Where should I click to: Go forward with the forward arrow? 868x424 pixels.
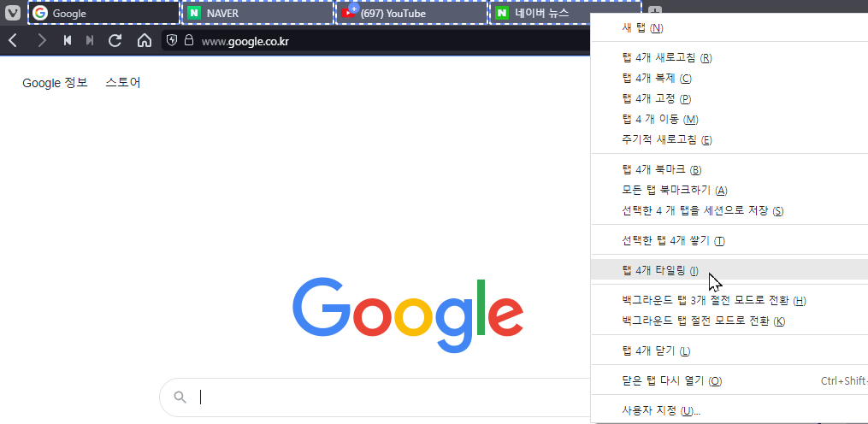pos(42,40)
